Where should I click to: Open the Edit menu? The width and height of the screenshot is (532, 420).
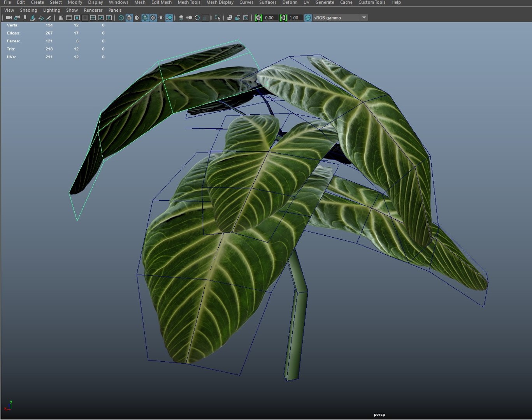21,2
